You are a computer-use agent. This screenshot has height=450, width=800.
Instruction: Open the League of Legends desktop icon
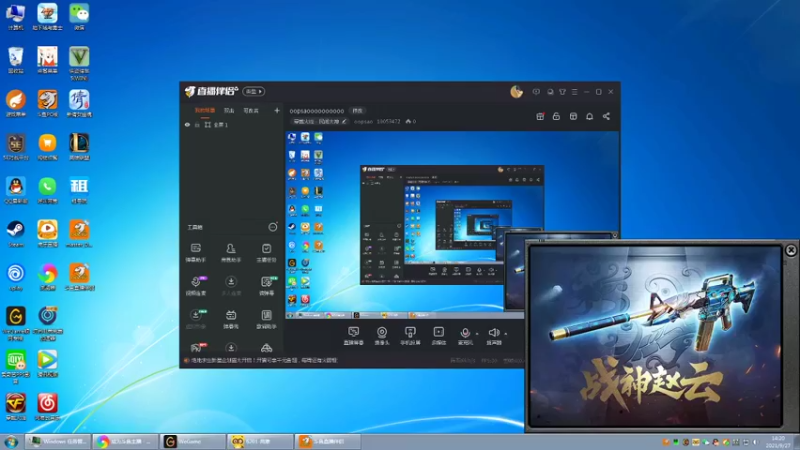[79, 147]
